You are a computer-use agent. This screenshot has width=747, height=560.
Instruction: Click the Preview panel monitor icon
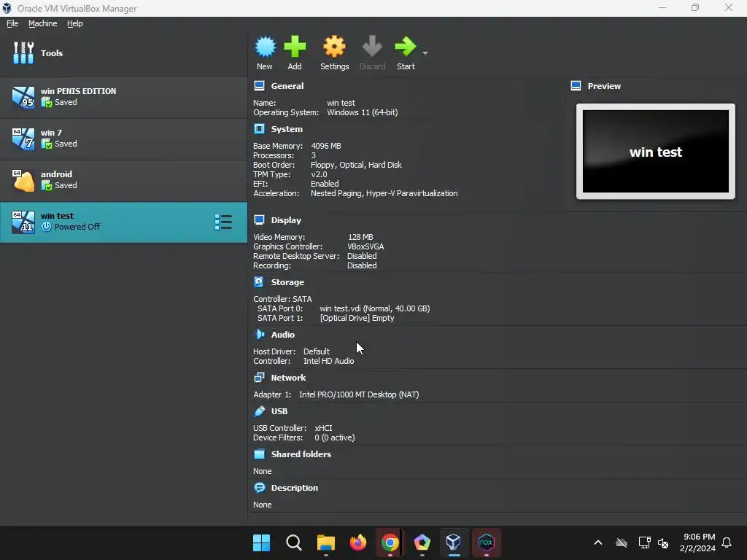point(576,86)
